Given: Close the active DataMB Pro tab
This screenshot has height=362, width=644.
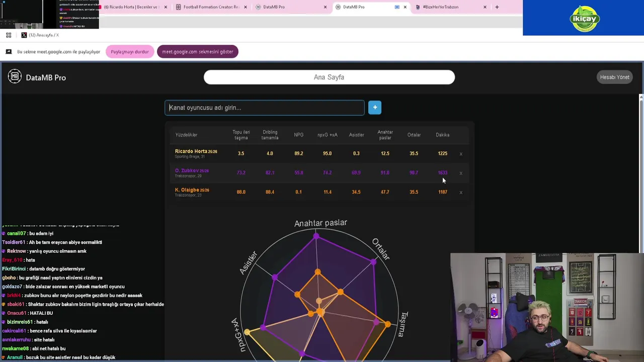Looking at the screenshot, I should tap(405, 7).
